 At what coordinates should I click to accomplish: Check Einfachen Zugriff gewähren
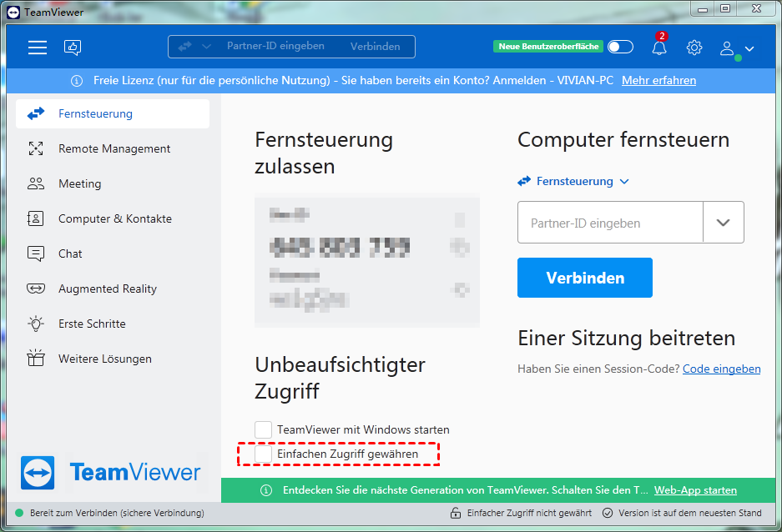(264, 454)
